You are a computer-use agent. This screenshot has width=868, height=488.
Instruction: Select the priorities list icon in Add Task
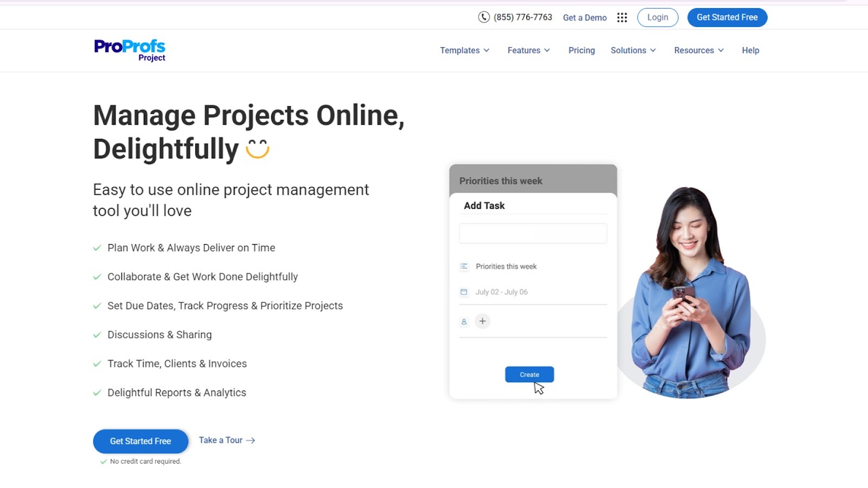464,266
